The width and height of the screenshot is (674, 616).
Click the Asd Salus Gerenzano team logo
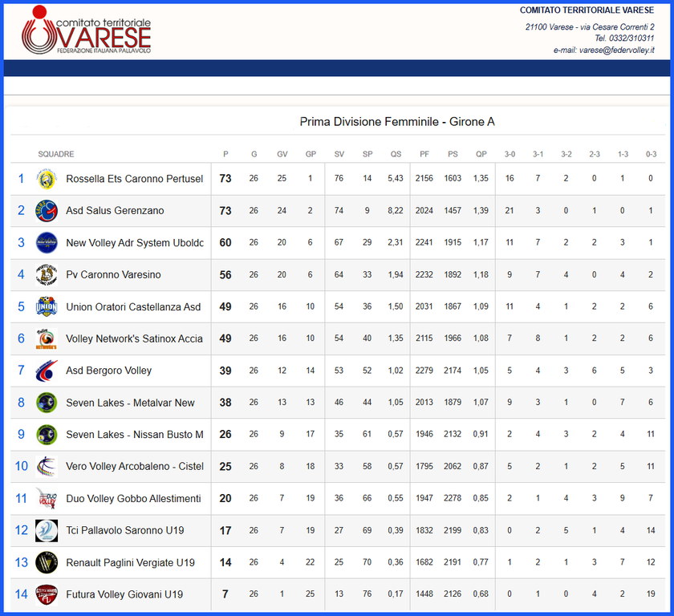47,210
